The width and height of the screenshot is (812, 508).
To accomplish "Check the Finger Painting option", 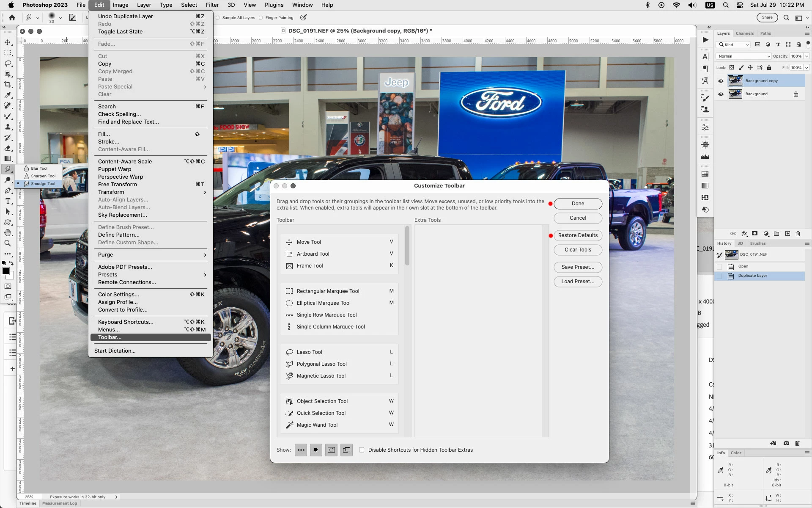I will pos(261,18).
